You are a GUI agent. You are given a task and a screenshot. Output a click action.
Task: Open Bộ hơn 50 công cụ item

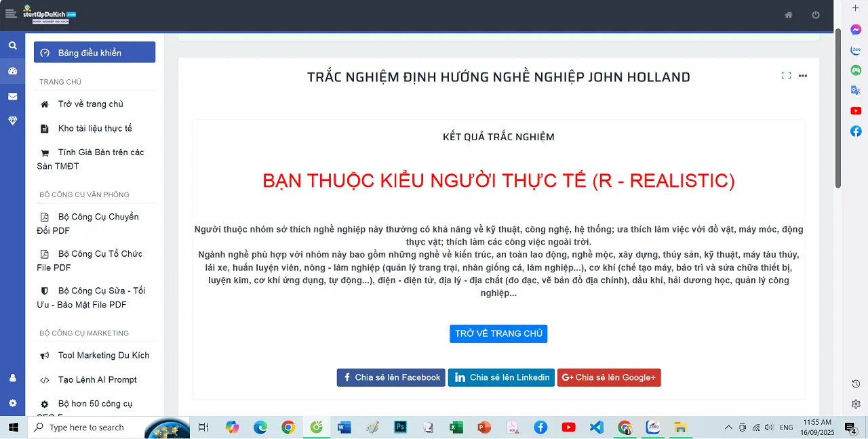(x=95, y=405)
